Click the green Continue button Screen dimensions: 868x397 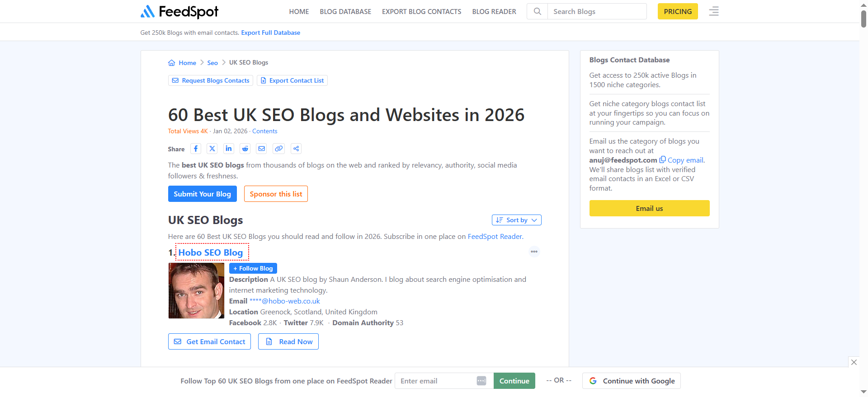(514, 381)
